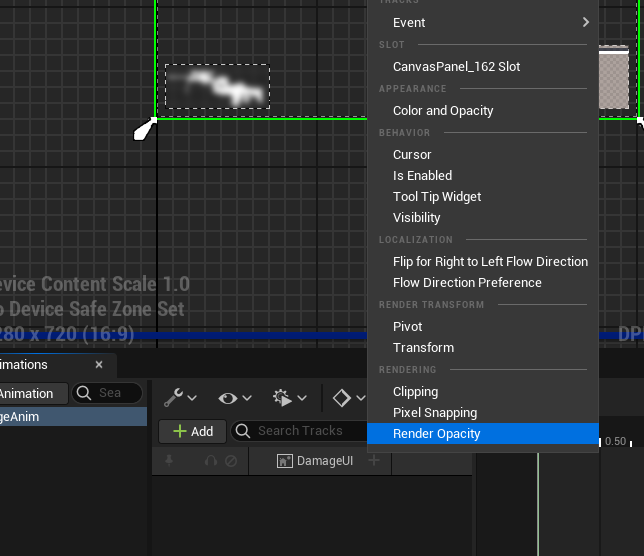Expand the Event submenu arrow

[586, 22]
